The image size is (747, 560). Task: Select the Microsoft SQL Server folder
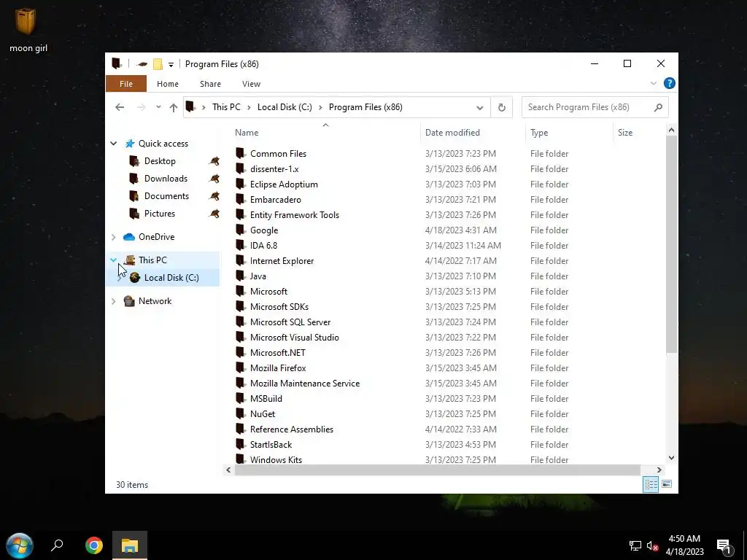click(x=290, y=322)
